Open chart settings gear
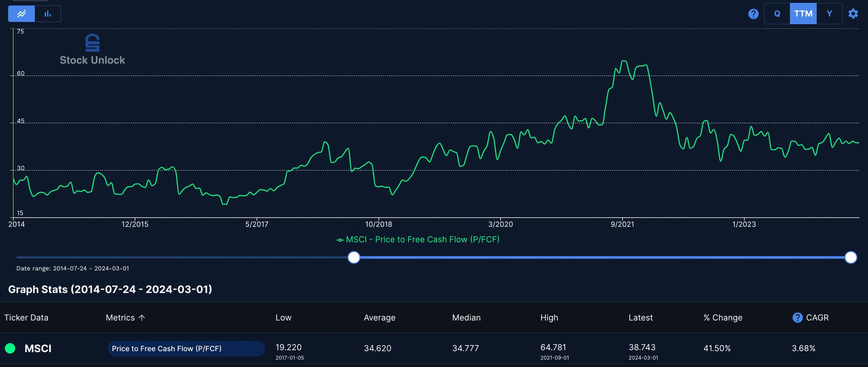Image resolution: width=868 pixels, height=367 pixels. [853, 14]
